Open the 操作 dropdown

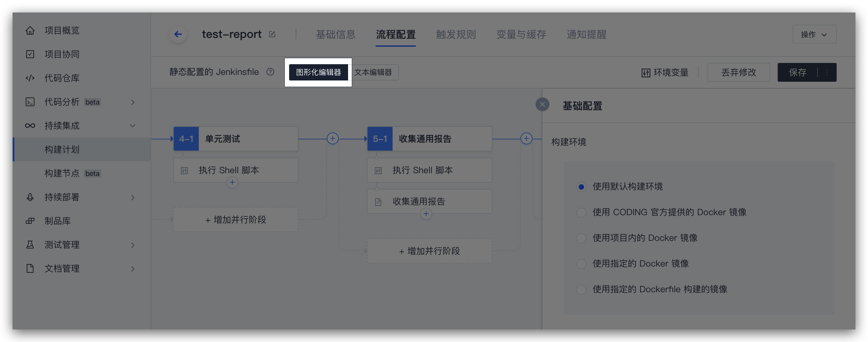click(x=814, y=34)
